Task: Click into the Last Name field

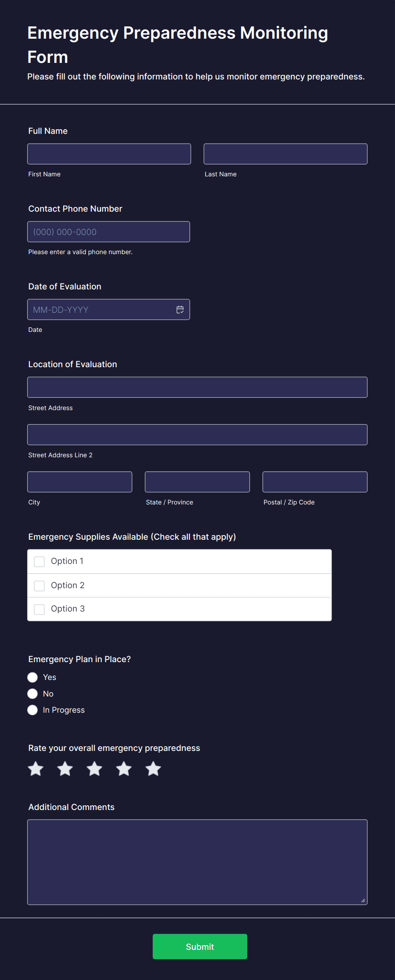Action: pyautogui.click(x=285, y=154)
